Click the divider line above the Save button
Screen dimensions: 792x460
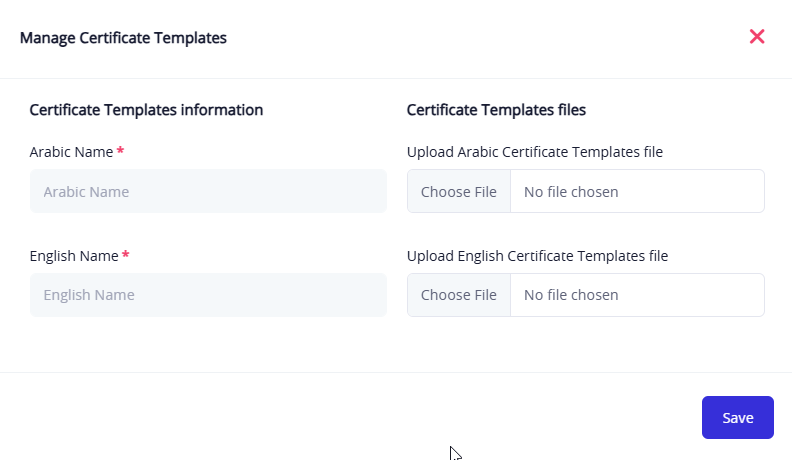396,372
